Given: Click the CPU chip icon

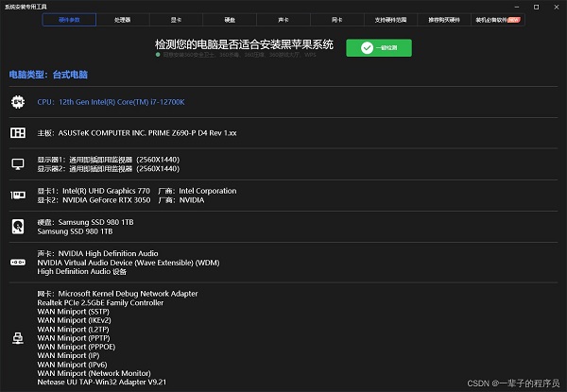Looking at the screenshot, I should click(x=17, y=102).
